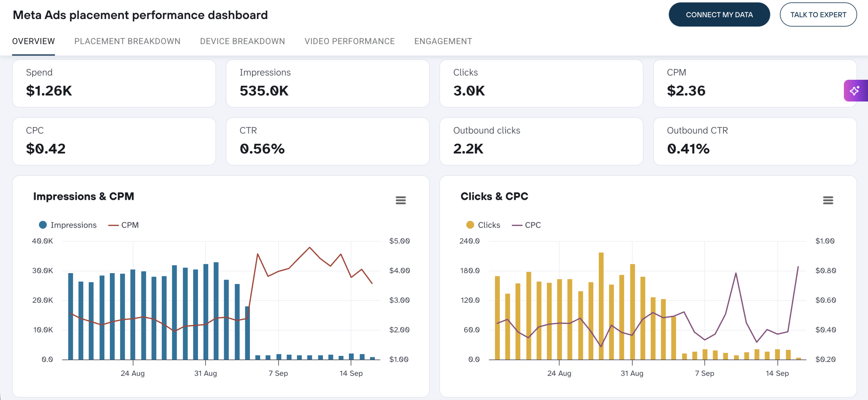This screenshot has width=868, height=400.
Task: Open Clicks & CPC chart hamburger menu
Action: (828, 200)
